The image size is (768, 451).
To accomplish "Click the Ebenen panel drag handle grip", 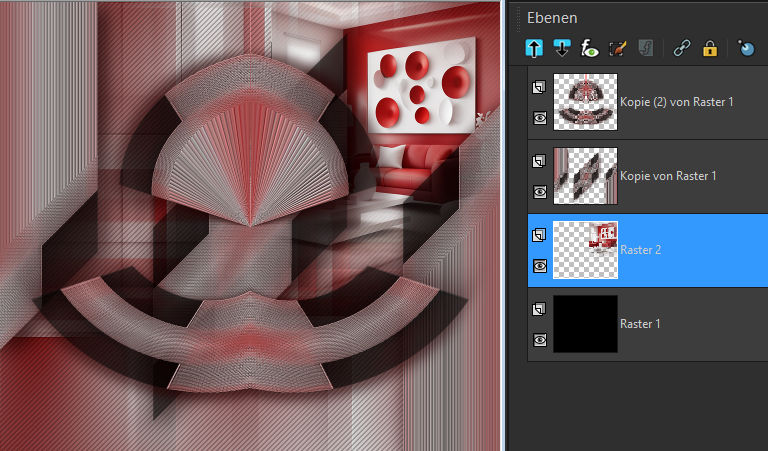I will 518,19.
